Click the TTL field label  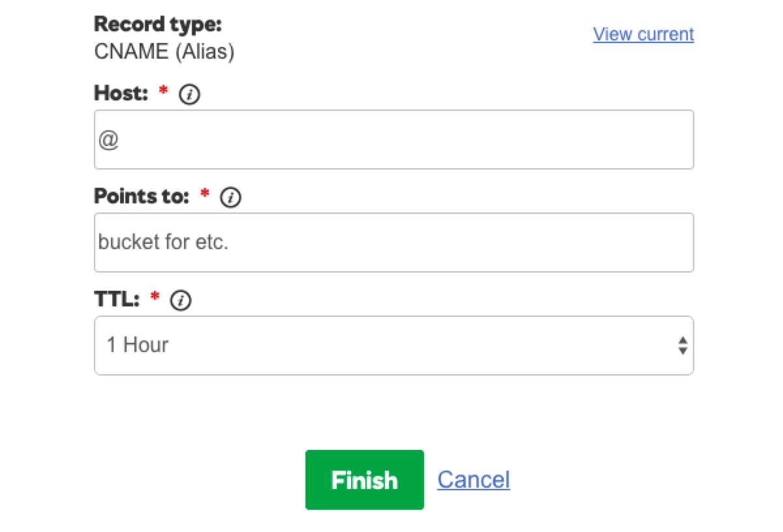(x=117, y=299)
